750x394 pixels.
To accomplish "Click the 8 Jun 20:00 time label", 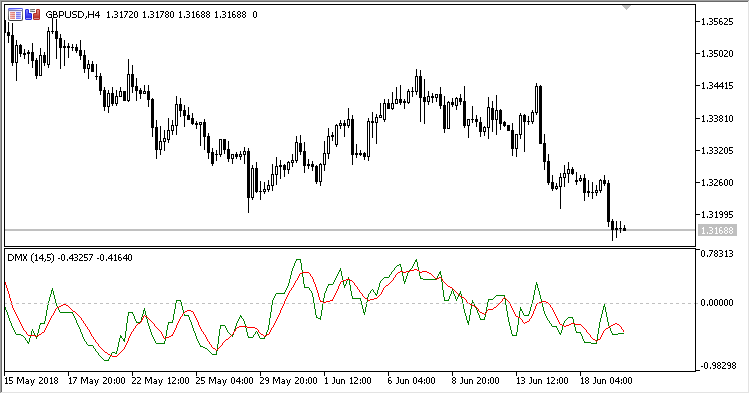I will pyautogui.click(x=475, y=381).
